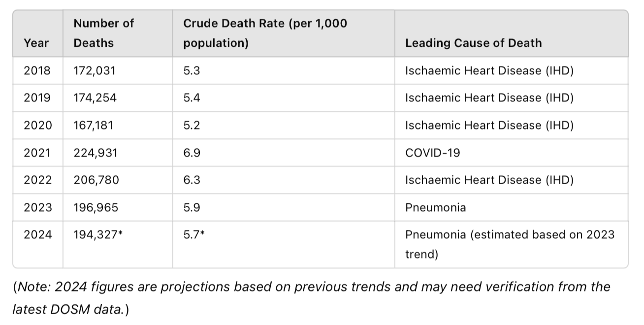Viewport: 644px width, 325px height.
Task: Select the 194,327* projected deaths cell
Action: tap(98, 234)
